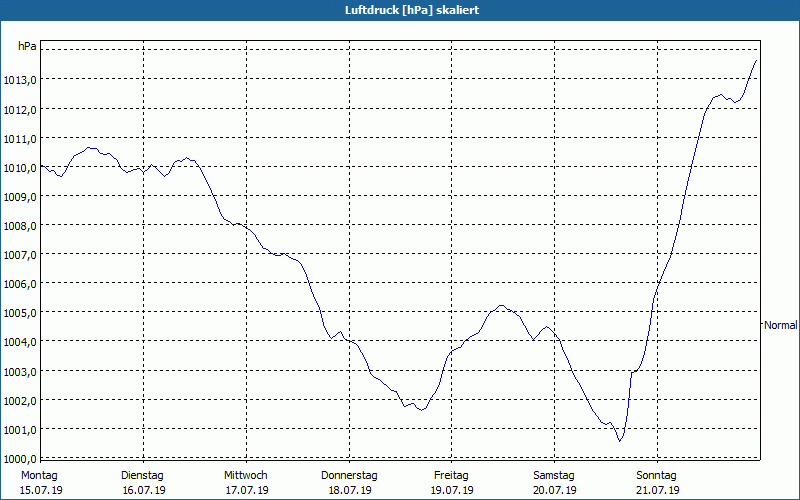
Task: Click the date 20.07.19
Action: pos(555,490)
